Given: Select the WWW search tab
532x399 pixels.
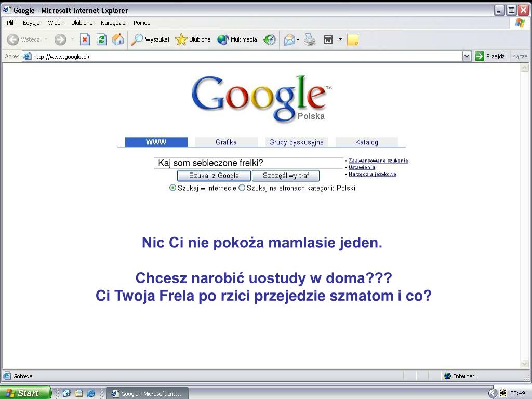Looking at the screenshot, I should tap(156, 142).
